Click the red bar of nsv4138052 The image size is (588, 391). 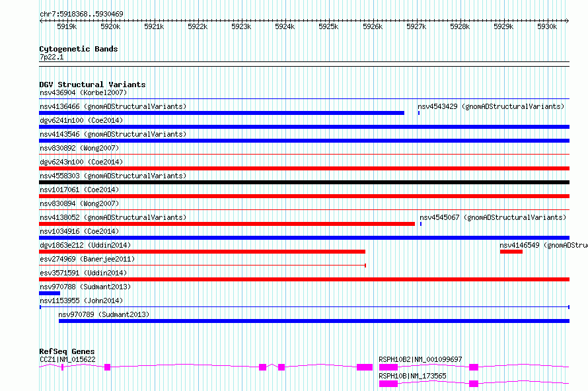[x=227, y=224]
